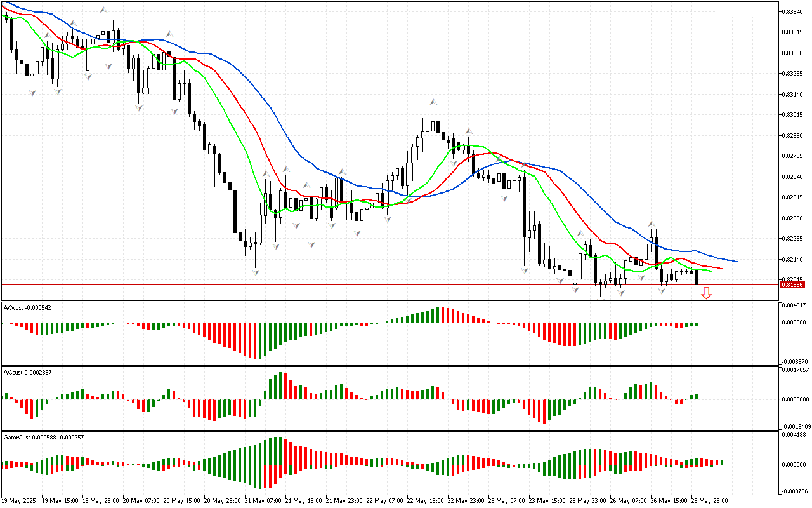
Task: Click the 26 May 23:00 time label
Action: point(709,500)
